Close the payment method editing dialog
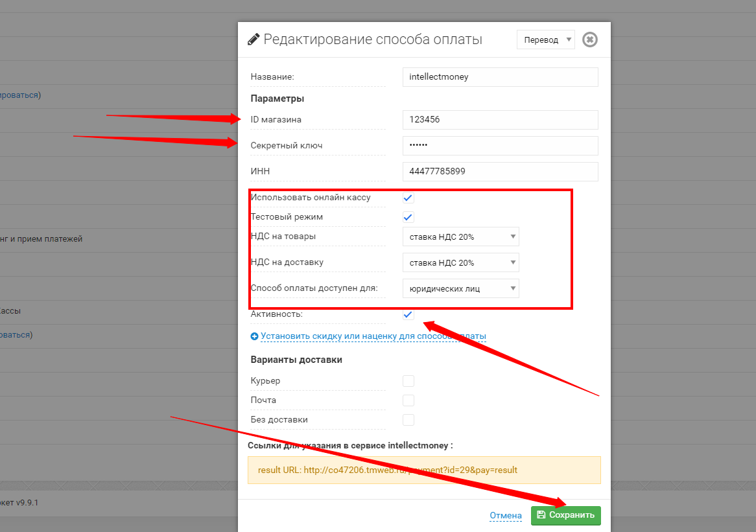Viewport: 756px width, 532px height. (x=589, y=40)
